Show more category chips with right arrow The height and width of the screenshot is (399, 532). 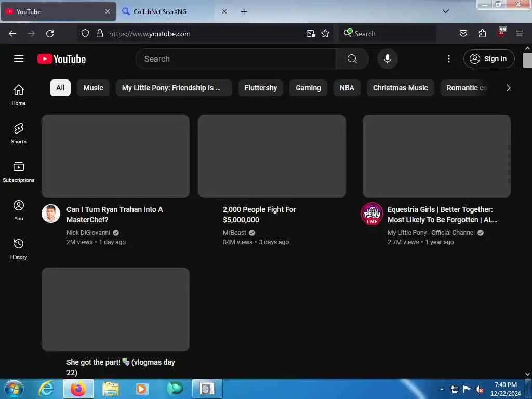pos(508,88)
